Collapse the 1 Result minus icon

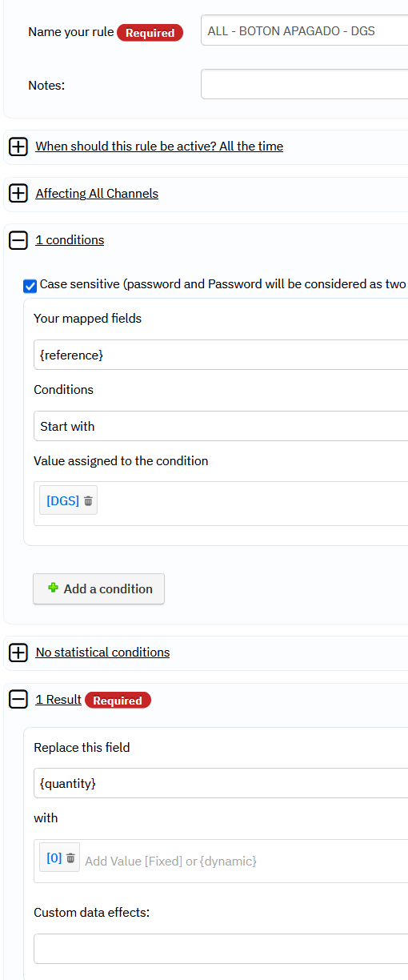pyautogui.click(x=18, y=700)
